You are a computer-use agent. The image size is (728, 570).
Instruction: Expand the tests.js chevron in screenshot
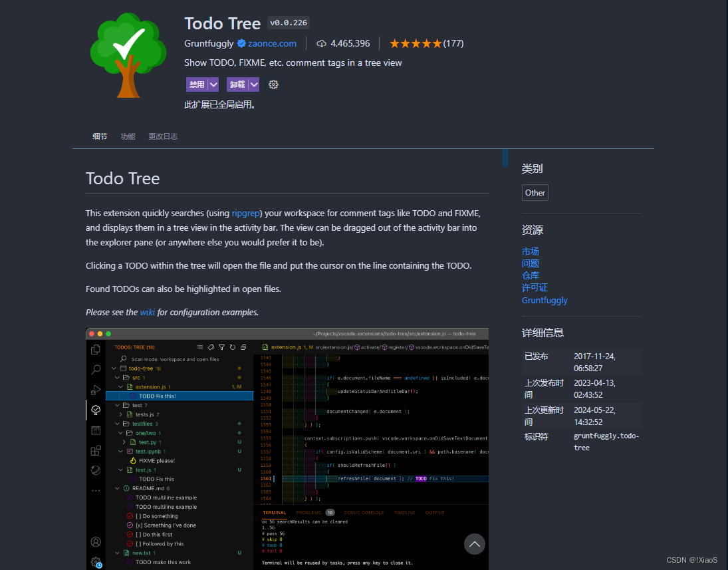coord(121,414)
